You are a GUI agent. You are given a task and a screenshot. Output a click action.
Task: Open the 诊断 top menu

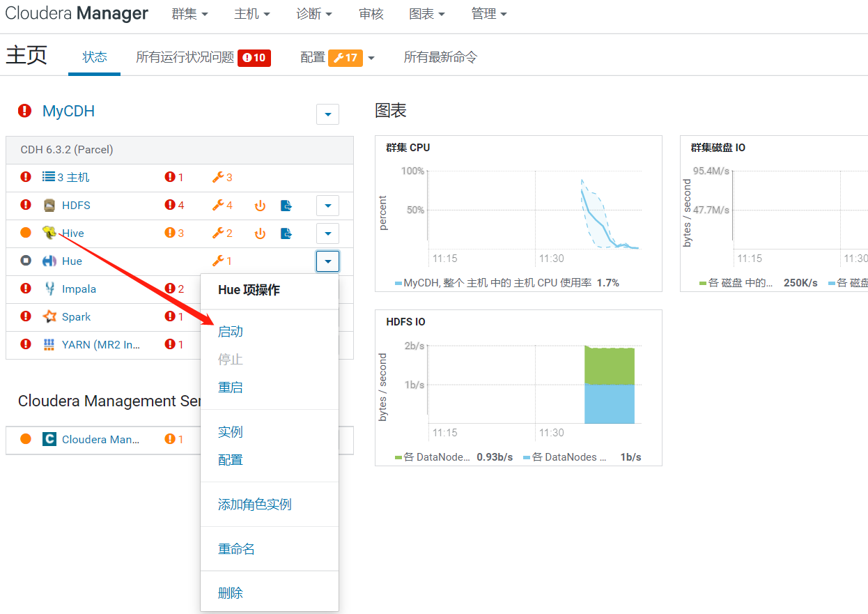pyautogui.click(x=314, y=14)
